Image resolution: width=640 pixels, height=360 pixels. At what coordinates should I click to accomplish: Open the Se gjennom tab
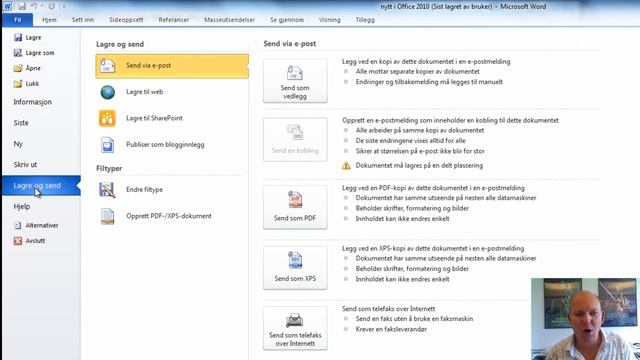[x=287, y=20]
